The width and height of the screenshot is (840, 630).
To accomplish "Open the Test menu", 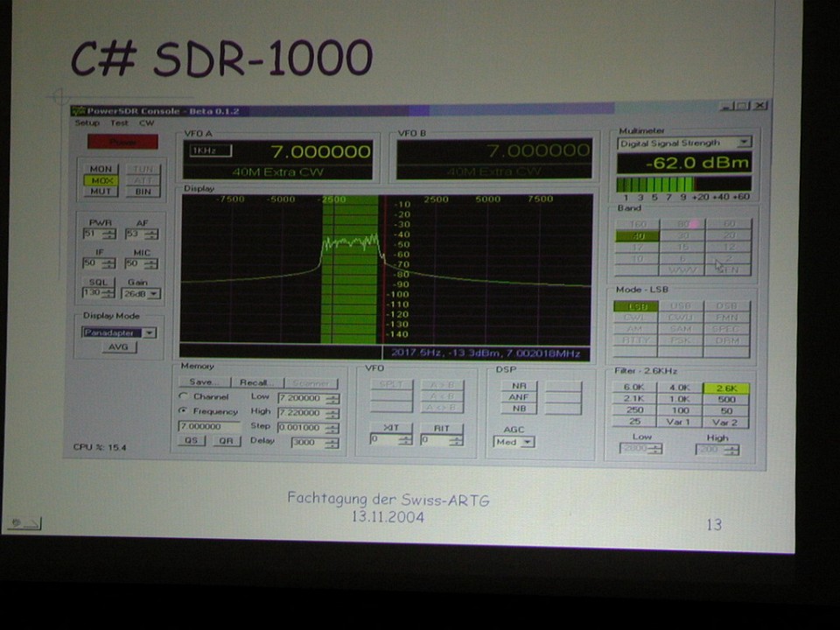I will pos(119,122).
